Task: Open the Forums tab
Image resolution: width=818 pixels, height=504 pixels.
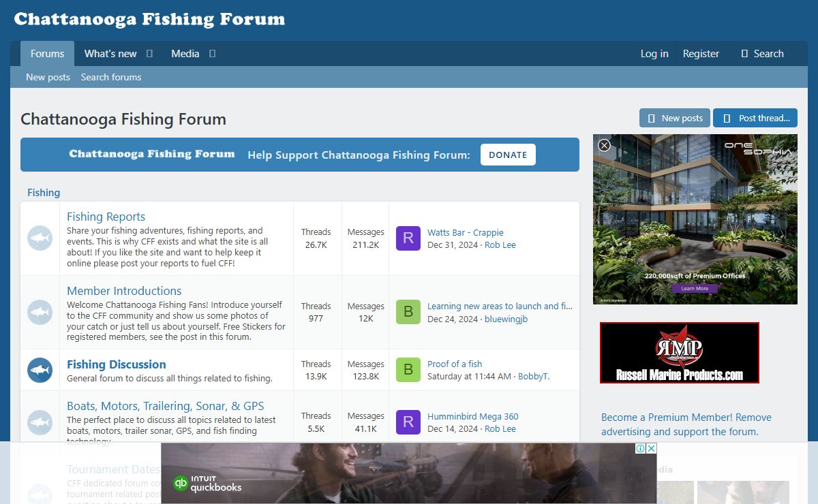Action: 47,54
